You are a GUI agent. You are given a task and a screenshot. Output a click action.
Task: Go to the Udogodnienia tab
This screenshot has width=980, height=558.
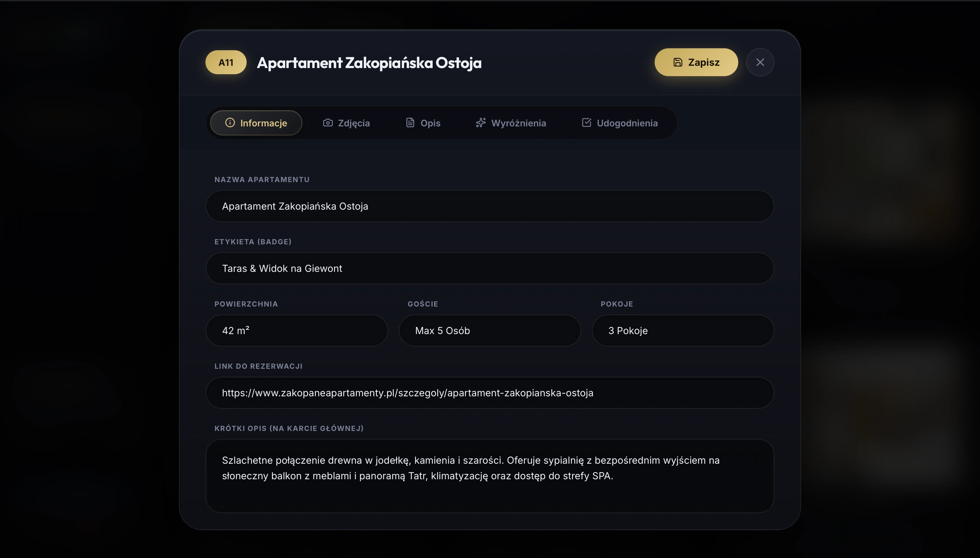click(620, 123)
